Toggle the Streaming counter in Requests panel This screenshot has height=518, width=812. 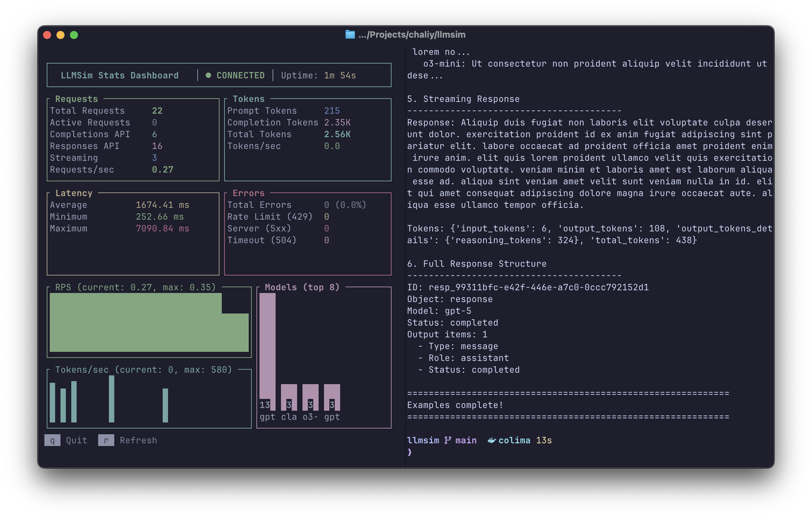click(74, 158)
